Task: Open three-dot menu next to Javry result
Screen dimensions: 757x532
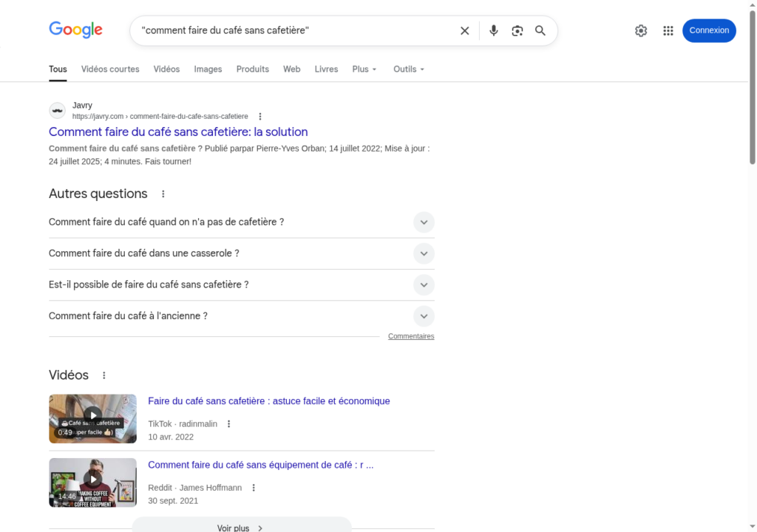Action: click(259, 117)
